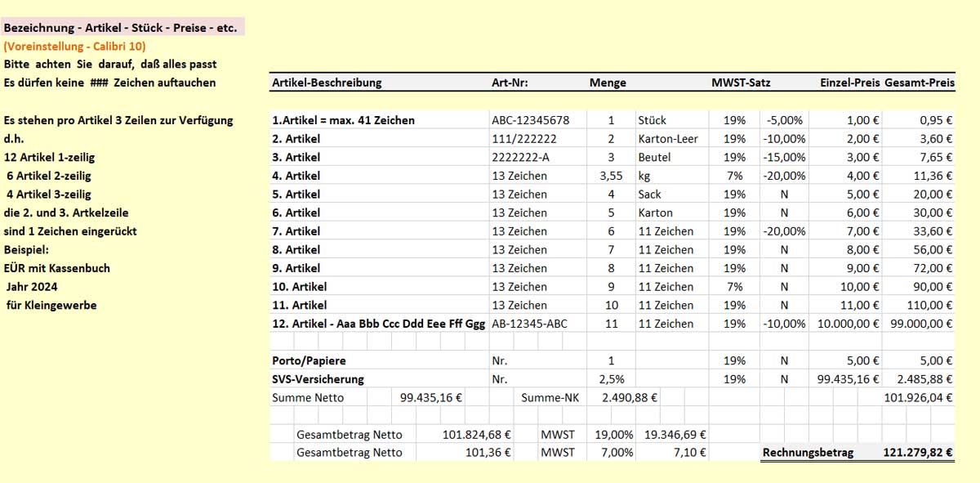
Task: Click the Sack unit cell
Action: click(x=650, y=195)
